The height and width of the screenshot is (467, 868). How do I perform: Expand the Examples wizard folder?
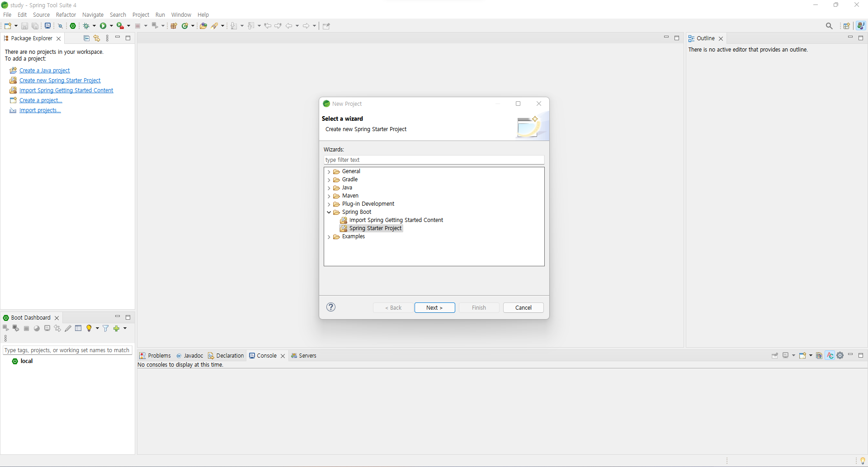tap(329, 237)
